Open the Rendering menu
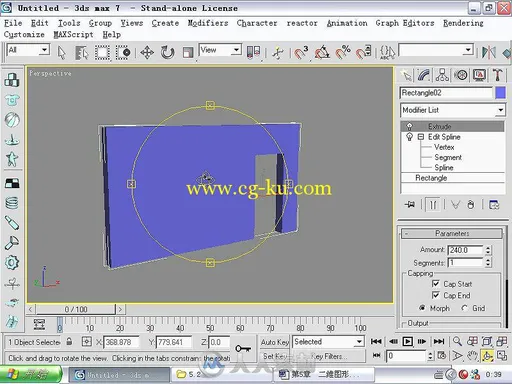The image size is (512, 384). [463, 23]
